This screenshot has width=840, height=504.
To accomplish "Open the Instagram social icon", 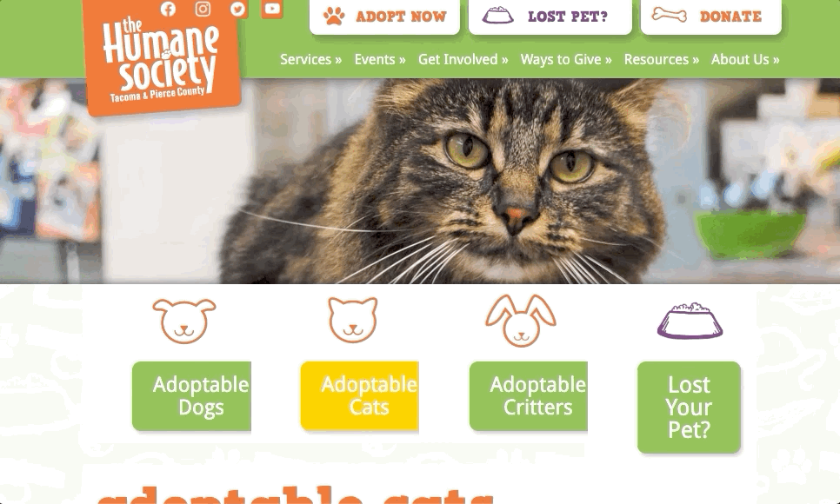I will (203, 9).
